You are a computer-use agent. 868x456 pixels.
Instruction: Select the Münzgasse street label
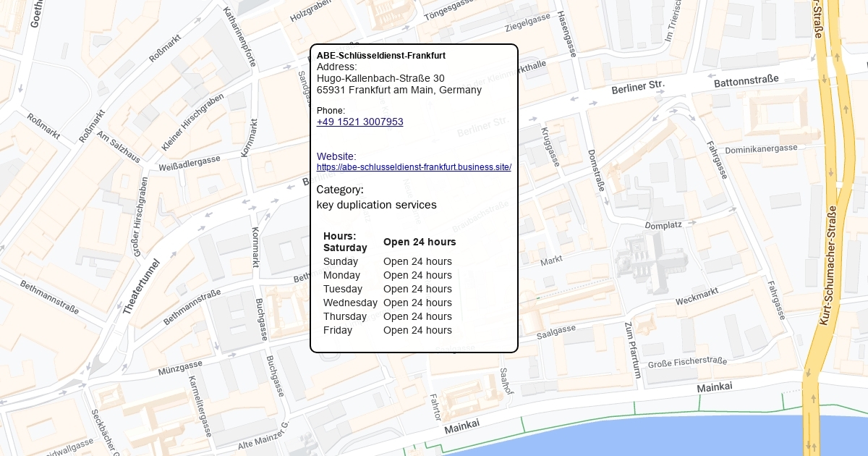[x=180, y=368]
